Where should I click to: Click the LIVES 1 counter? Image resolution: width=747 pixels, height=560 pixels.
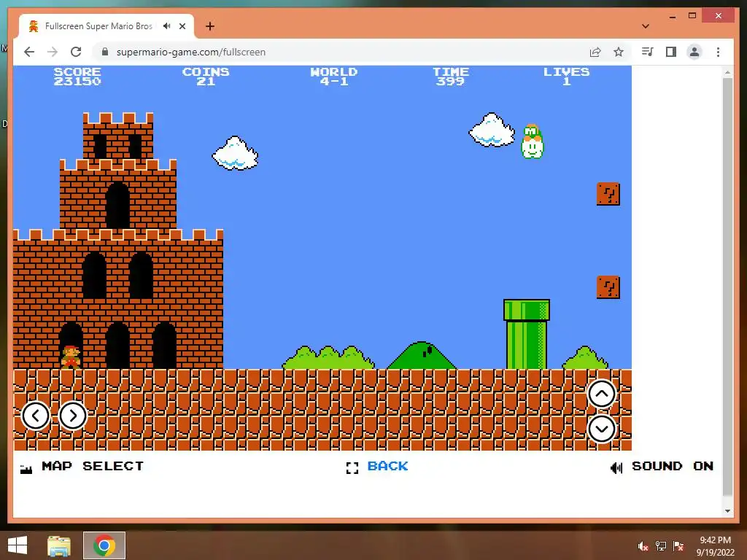point(566,76)
